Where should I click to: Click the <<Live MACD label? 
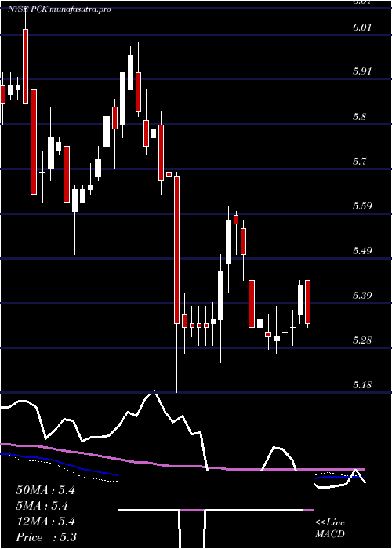point(330,529)
